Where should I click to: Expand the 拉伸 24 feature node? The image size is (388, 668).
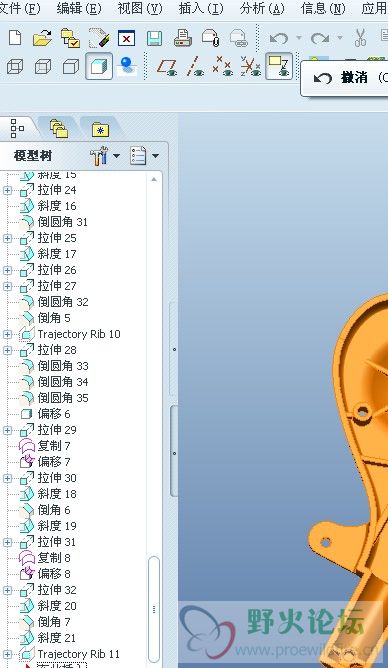tap(7, 190)
